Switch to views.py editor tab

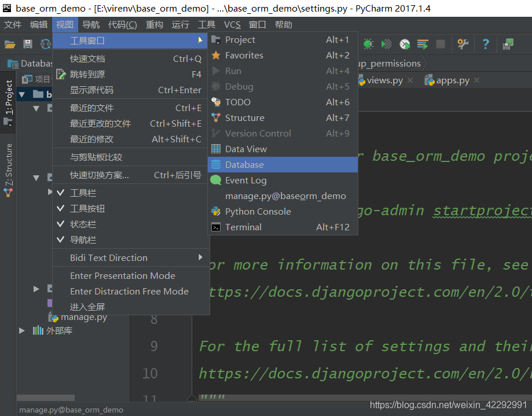(384, 80)
